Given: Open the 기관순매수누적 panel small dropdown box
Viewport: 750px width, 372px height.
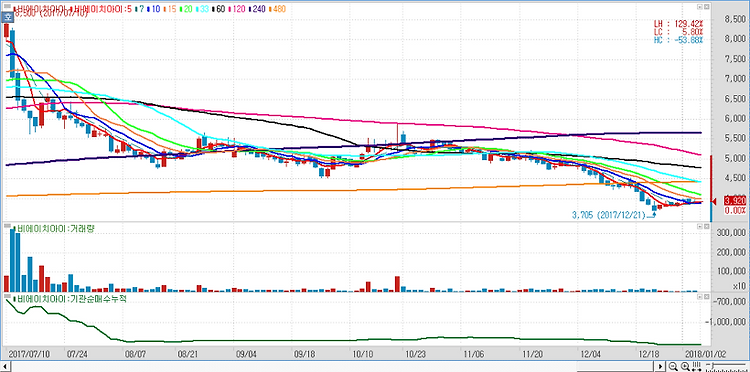Looking at the screenshot, I should [700, 297].
